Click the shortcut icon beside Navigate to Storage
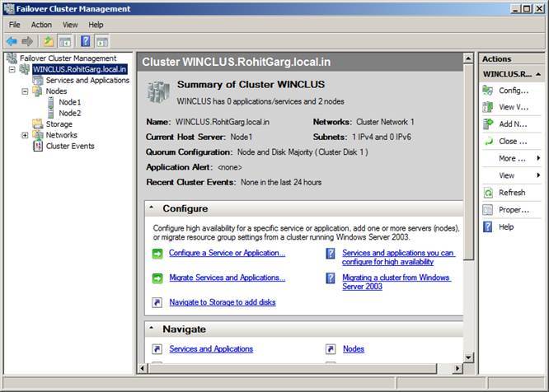 157,302
